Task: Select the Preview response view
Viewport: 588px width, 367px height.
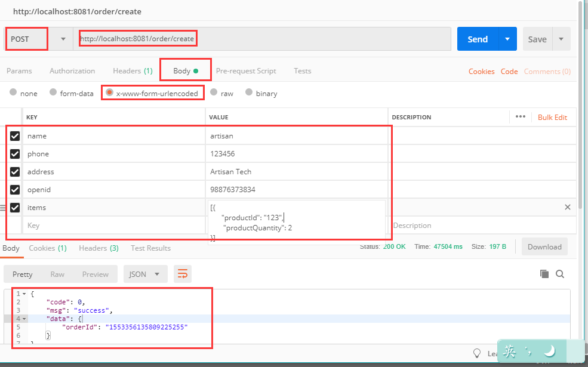Action: click(x=96, y=274)
